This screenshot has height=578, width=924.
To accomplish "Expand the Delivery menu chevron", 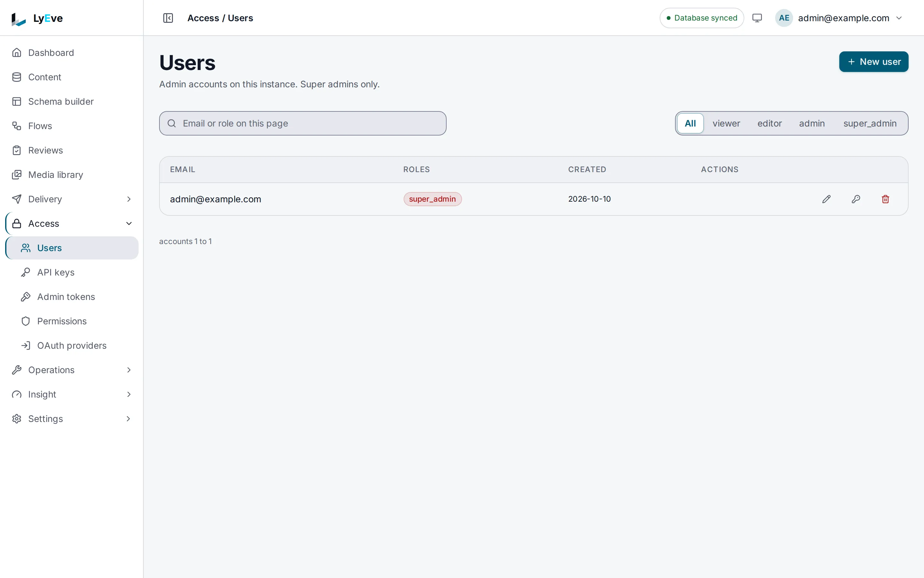I will pos(129,199).
